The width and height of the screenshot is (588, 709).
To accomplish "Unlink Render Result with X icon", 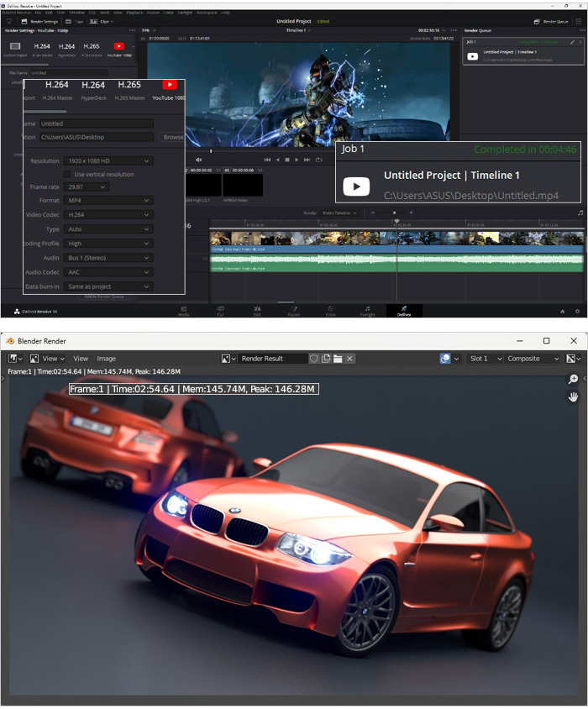I will 349,359.
